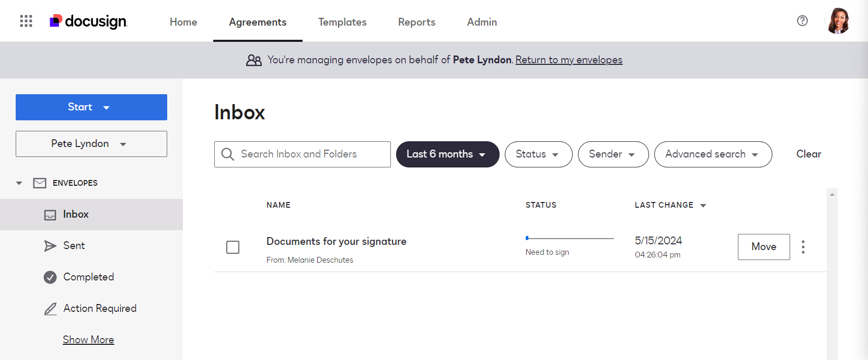
Task: Click the three-dot more actions icon
Action: pos(803,247)
